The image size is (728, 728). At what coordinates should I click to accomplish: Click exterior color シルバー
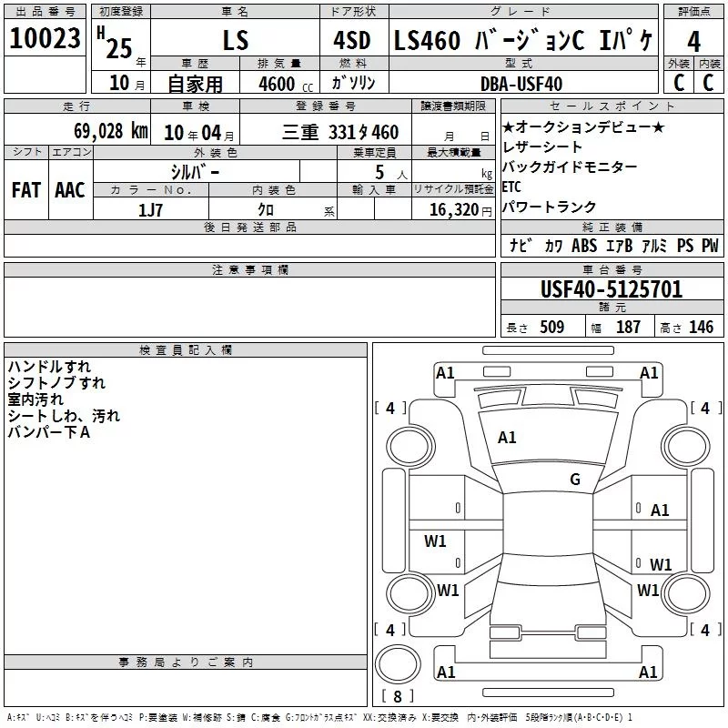point(195,172)
